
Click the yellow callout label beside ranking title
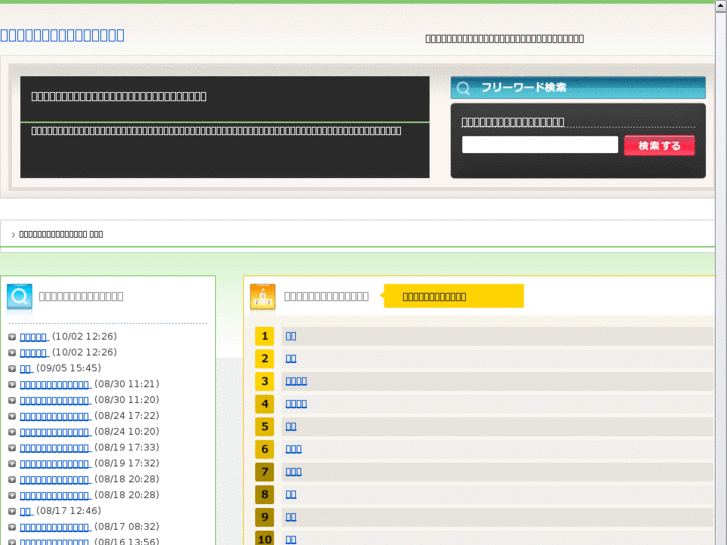point(453,296)
